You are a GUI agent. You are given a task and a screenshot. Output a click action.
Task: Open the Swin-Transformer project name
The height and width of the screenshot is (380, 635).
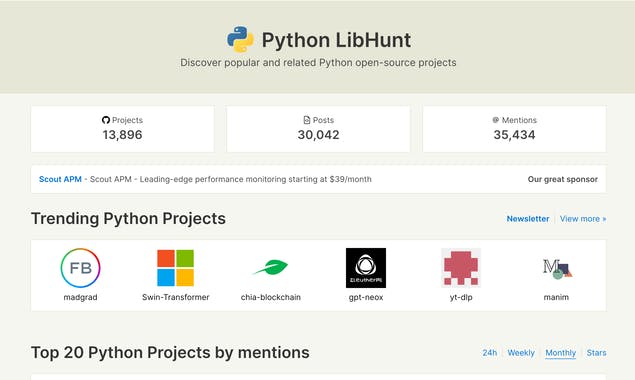pyautogui.click(x=176, y=297)
